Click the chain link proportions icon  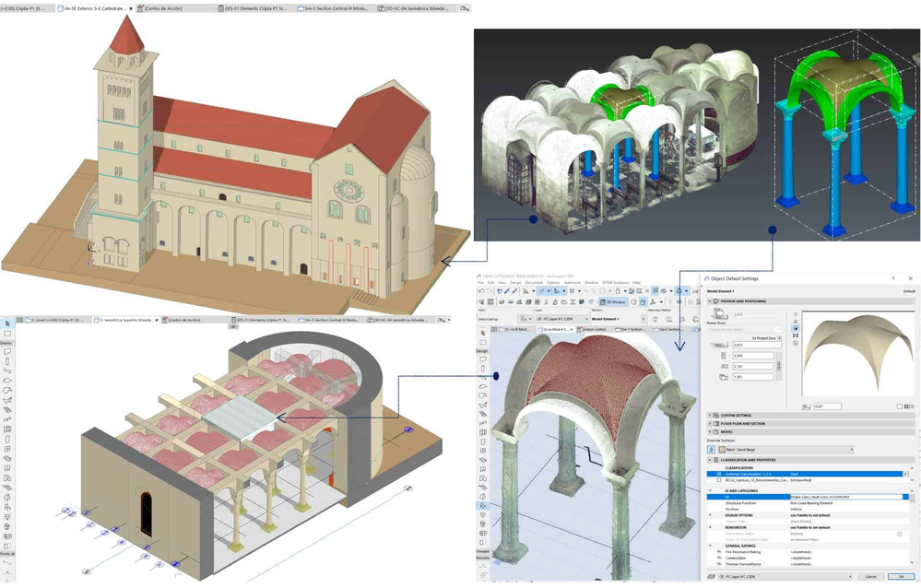[779, 366]
